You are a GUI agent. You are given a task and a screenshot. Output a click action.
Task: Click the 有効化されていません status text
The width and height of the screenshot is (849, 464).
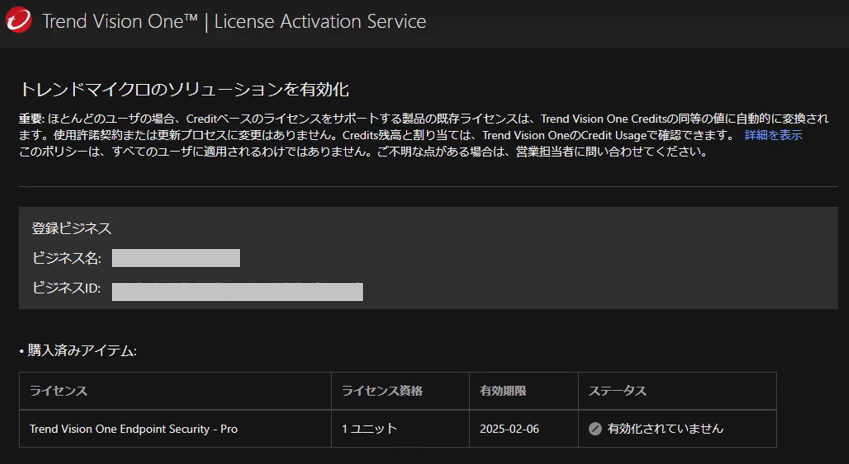pos(665,429)
